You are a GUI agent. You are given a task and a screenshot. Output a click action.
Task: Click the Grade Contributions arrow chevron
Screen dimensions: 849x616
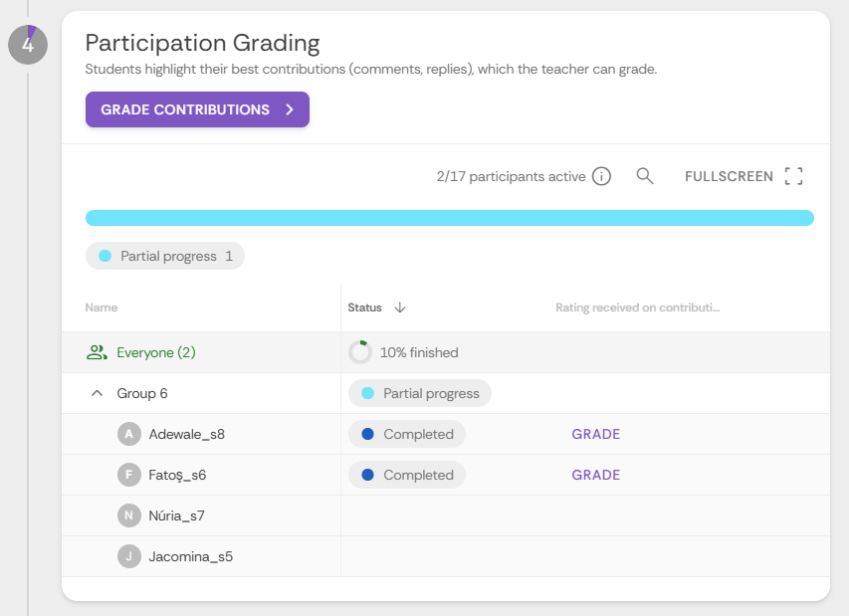(x=290, y=109)
